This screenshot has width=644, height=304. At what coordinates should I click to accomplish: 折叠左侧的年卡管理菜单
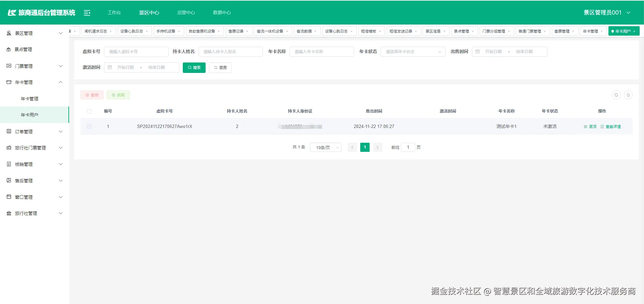click(34, 82)
